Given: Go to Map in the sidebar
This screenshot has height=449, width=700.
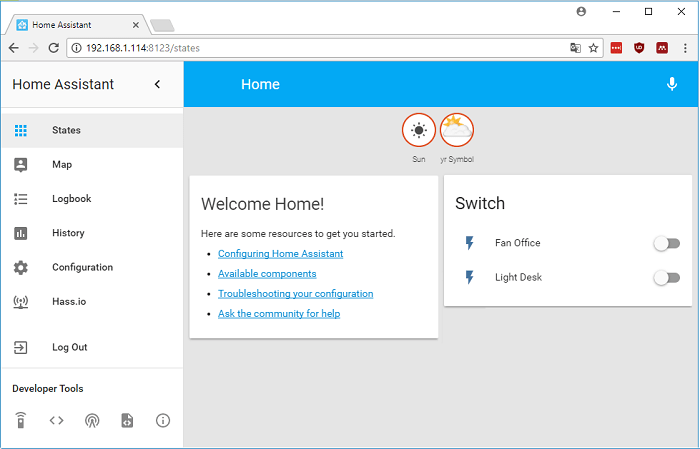Looking at the screenshot, I should (x=62, y=165).
